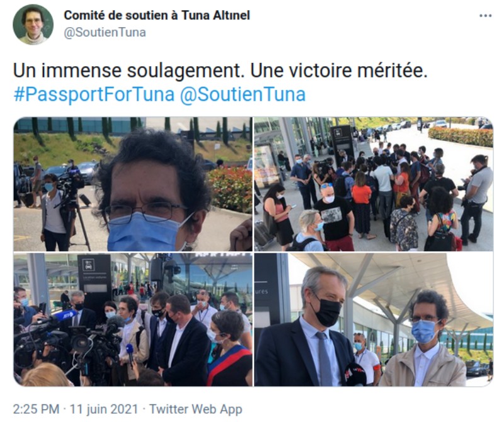Viewport: 504px width, 422px height.
Task: Open the crowd gathering photo outside terminal
Action: pyautogui.click(x=374, y=184)
